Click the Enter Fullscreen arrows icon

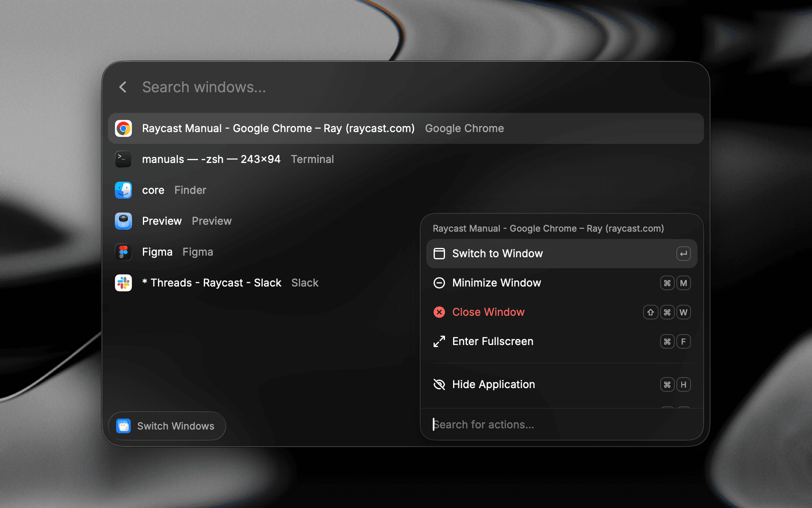coord(439,341)
